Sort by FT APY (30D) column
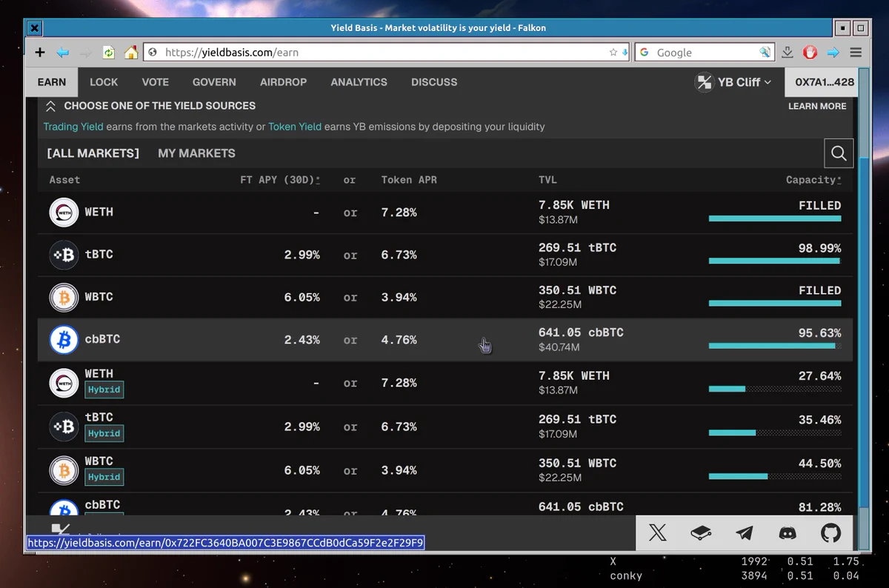 point(280,180)
